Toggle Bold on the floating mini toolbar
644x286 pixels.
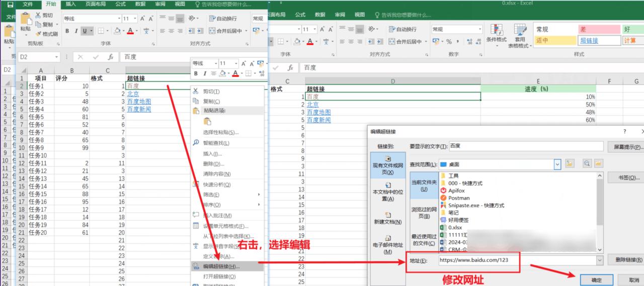tap(196, 74)
